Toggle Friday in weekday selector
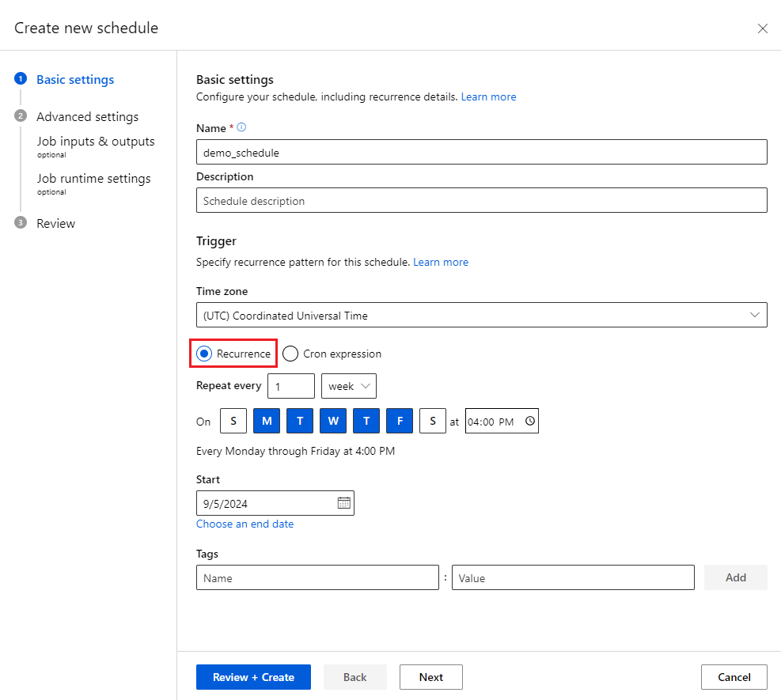This screenshot has width=781, height=700. click(x=400, y=422)
